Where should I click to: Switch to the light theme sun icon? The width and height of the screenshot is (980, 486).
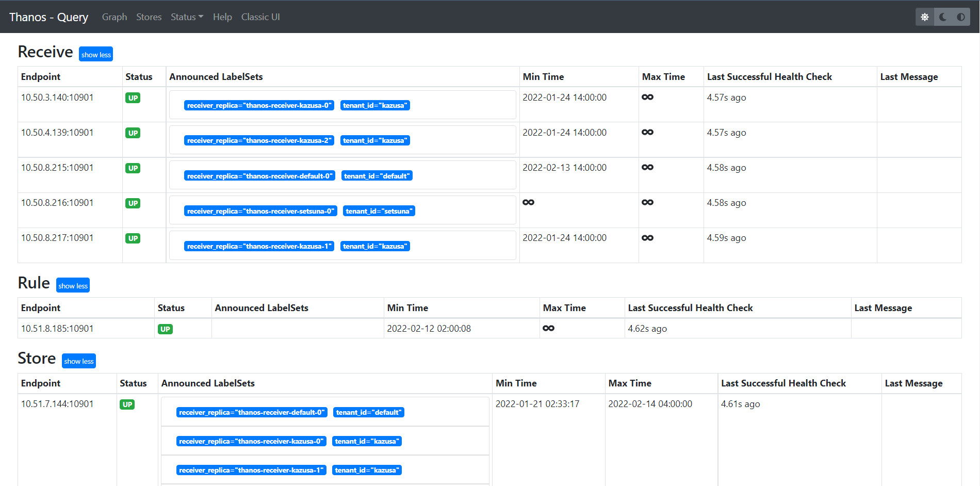925,17
